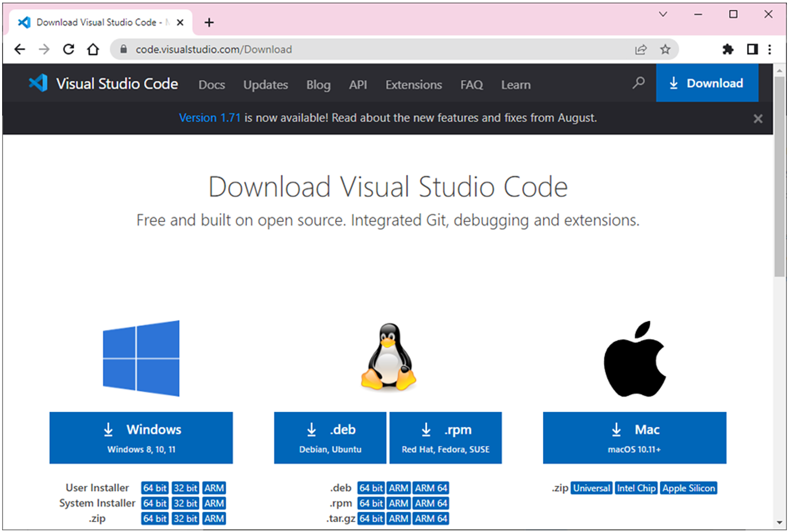Go to browser home page icon

pos(93,49)
